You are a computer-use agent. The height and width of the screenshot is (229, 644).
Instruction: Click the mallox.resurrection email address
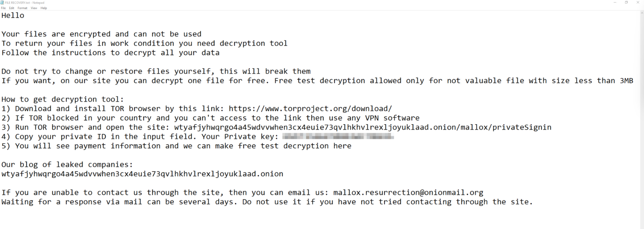tap(408, 193)
